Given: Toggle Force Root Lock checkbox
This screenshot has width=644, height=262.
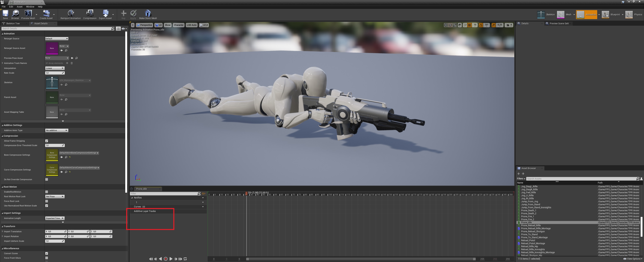Looking at the screenshot, I should (x=46, y=201).
